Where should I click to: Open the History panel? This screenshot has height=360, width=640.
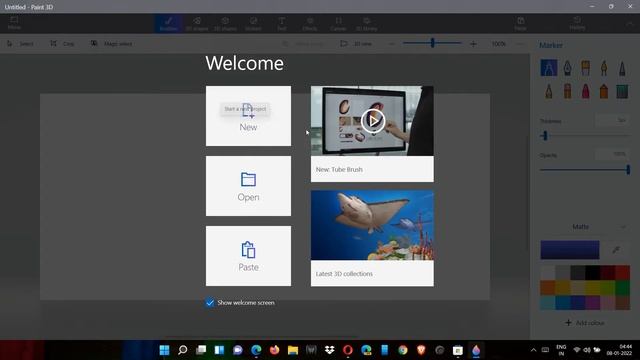point(577,24)
